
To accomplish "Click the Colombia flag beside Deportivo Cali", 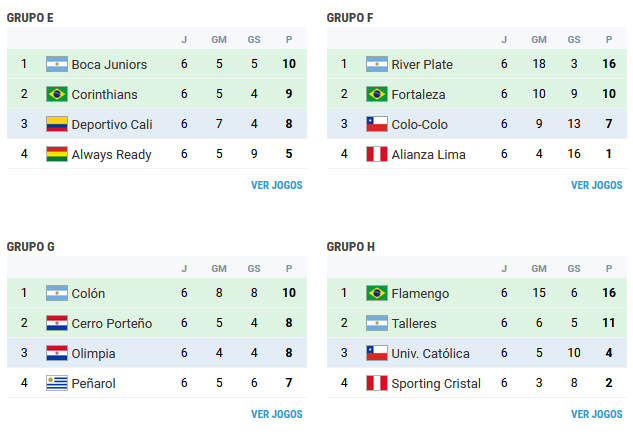I will point(57,124).
